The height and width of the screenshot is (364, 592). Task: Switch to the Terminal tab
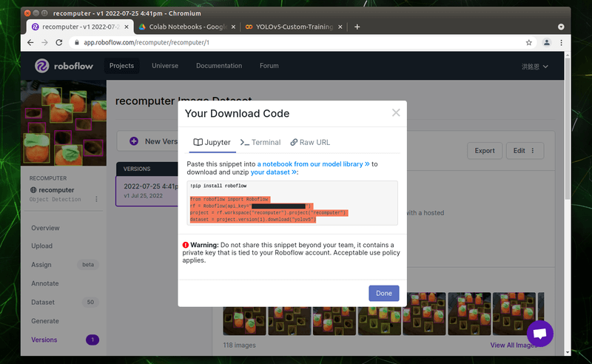260,142
